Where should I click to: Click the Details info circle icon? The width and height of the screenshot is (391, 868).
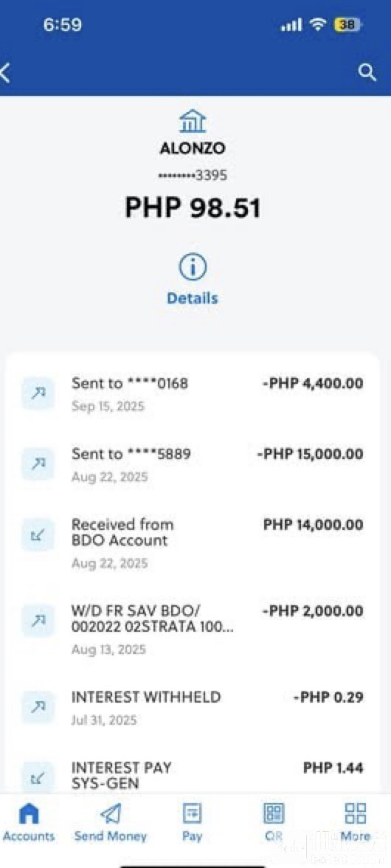(x=193, y=268)
